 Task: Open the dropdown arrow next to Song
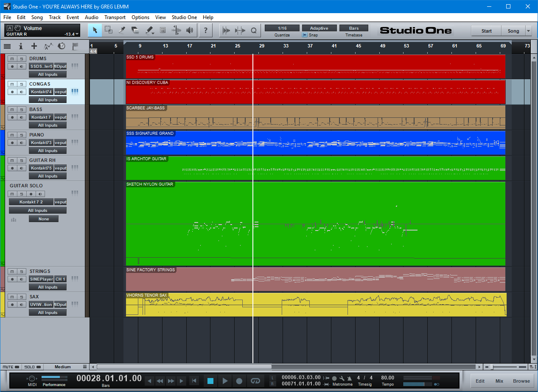point(528,31)
